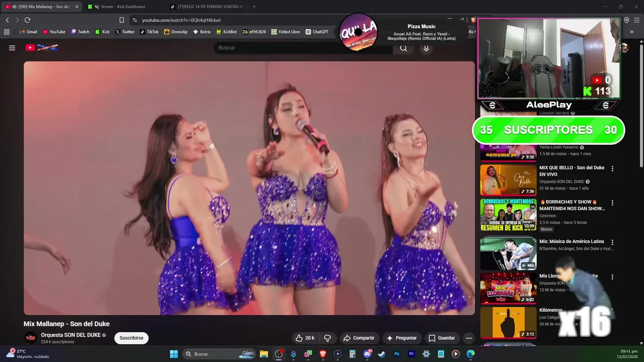Click Brave Shields icon in address bar
The width and height of the screenshot is (644, 362).
[473, 20]
